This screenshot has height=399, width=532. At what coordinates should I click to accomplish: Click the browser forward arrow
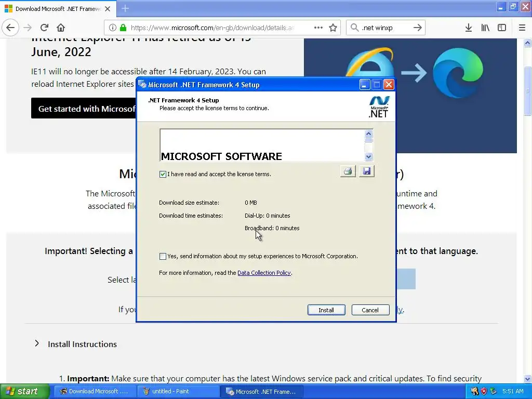pos(28,28)
